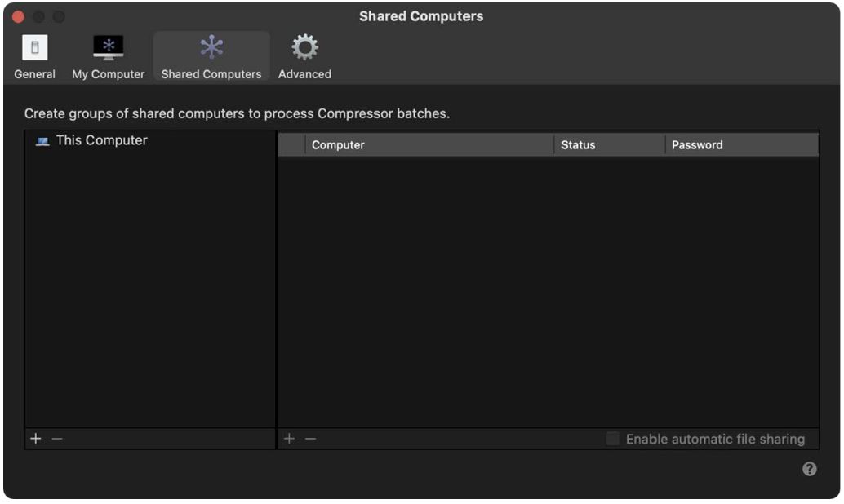
Task: Click the Shared Computers tab label
Action: pyautogui.click(x=211, y=74)
